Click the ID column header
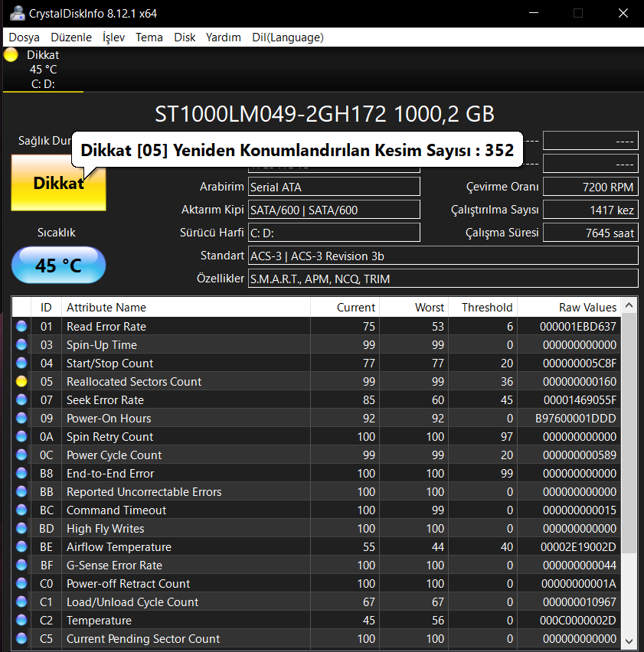 click(x=46, y=308)
